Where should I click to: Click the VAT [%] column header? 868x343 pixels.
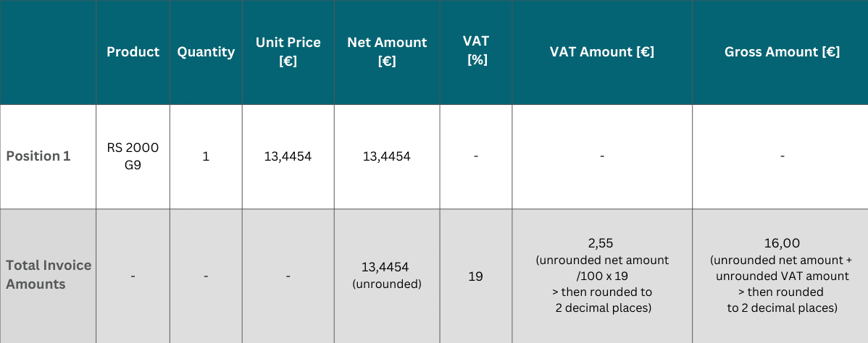point(475,50)
